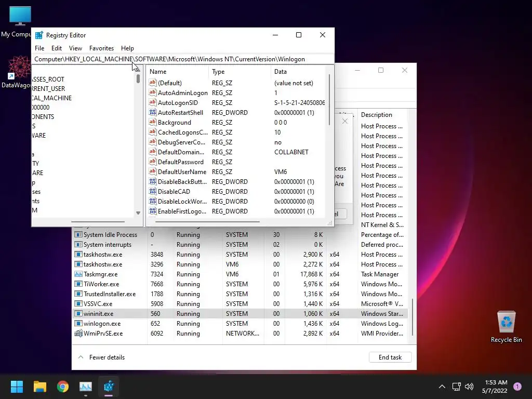Click the End task button
The height and width of the screenshot is (399, 532).
[390, 357]
